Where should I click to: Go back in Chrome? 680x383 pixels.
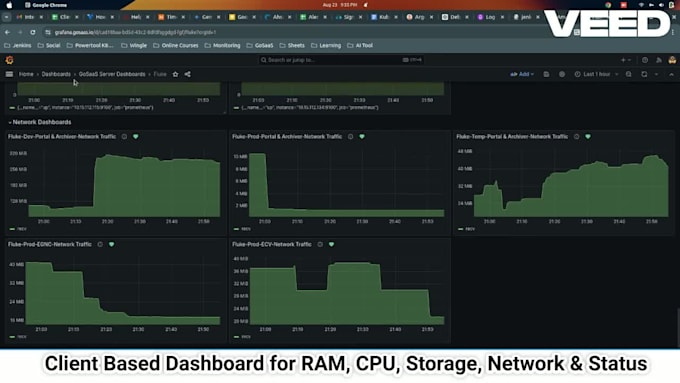7,33
